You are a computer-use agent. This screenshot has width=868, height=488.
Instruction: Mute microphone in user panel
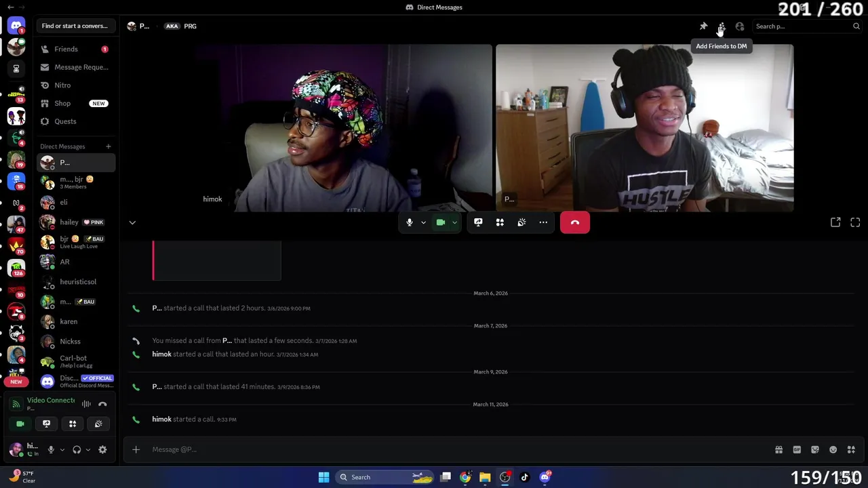click(51, 449)
